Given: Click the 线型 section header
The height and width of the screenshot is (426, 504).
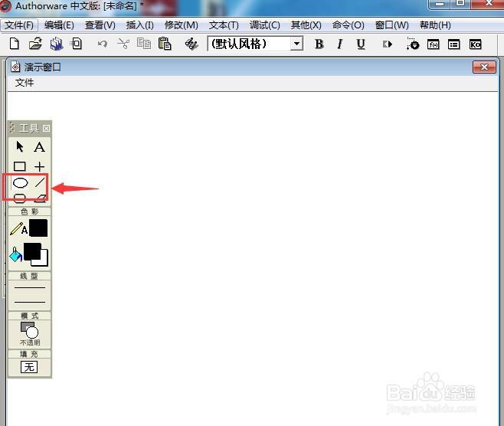Looking at the screenshot, I should 30,276.
